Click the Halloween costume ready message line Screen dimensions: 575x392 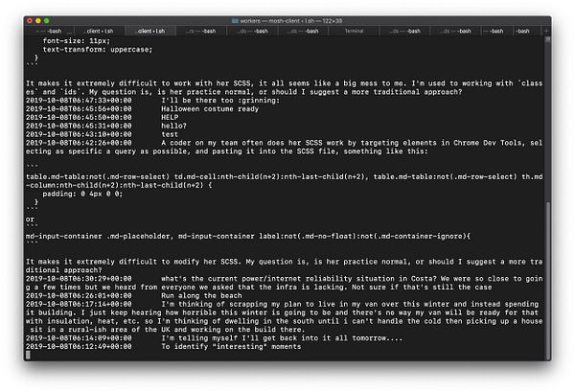click(x=142, y=109)
